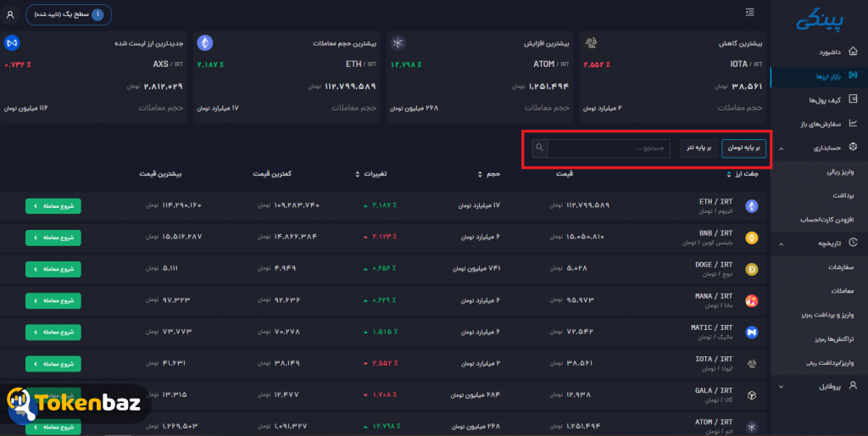Click the Ethereum icon in the بیشترین حجم معاملات card

click(205, 42)
